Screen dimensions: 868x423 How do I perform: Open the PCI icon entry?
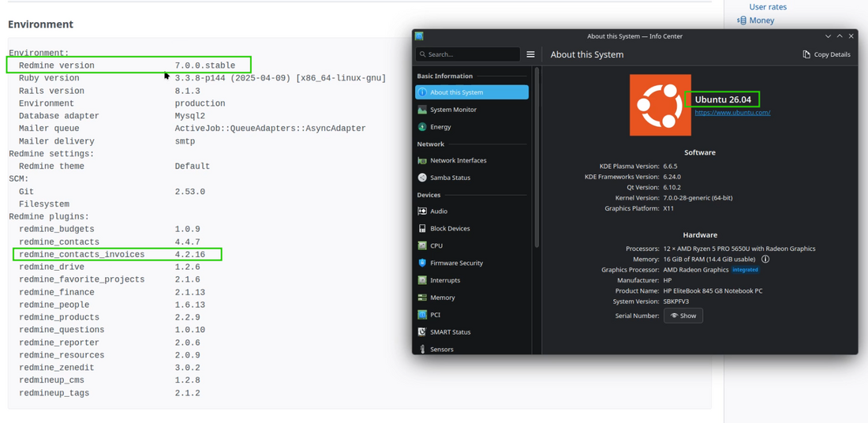(x=422, y=314)
